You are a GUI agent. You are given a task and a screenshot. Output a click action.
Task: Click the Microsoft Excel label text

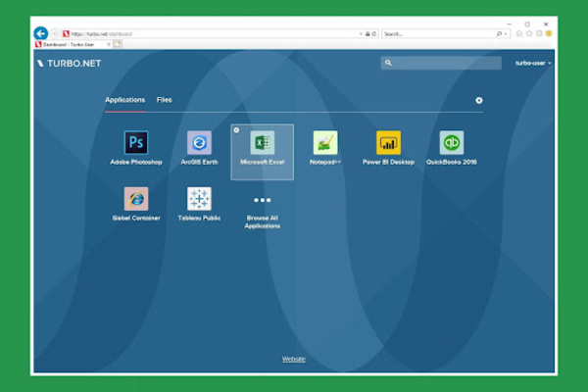[262, 162]
